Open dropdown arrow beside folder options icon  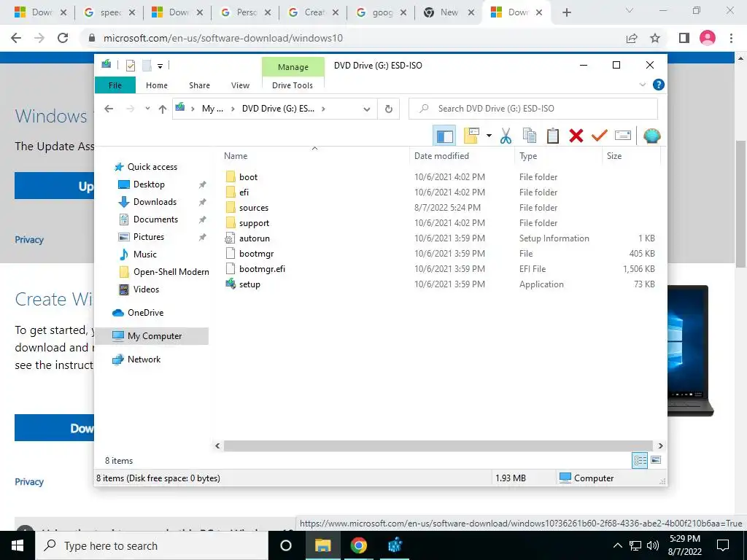pos(489,136)
